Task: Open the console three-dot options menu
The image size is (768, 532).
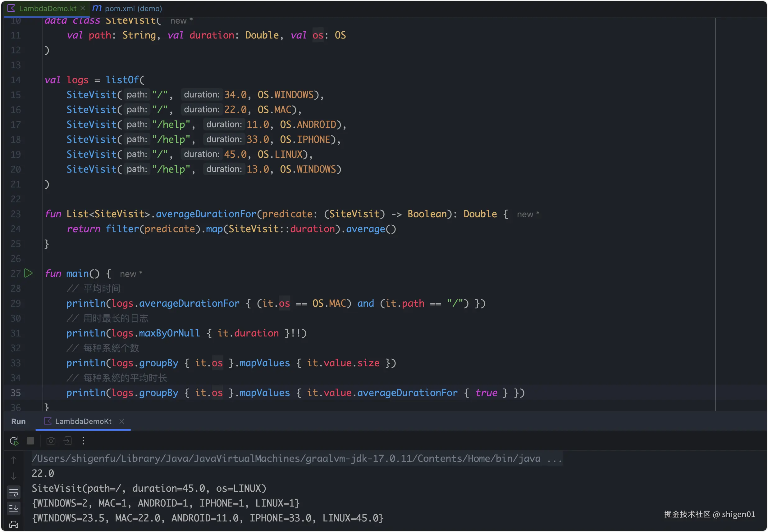Action: (x=83, y=440)
